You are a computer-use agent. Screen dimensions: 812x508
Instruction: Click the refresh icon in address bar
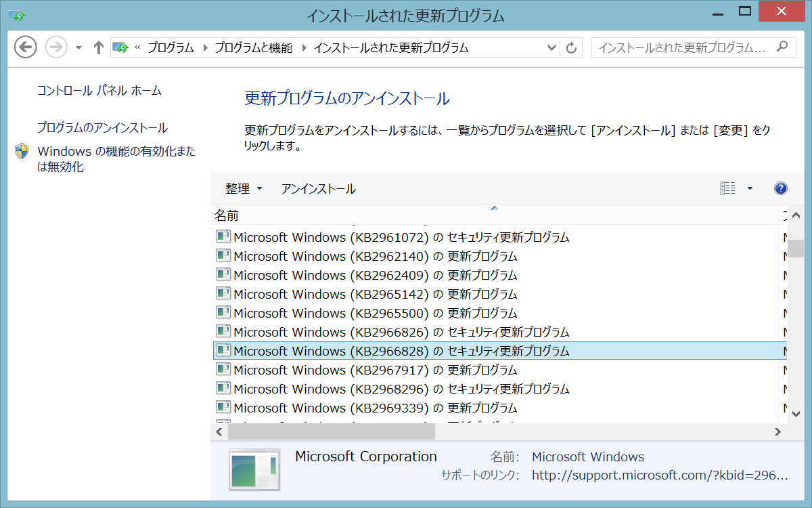571,47
